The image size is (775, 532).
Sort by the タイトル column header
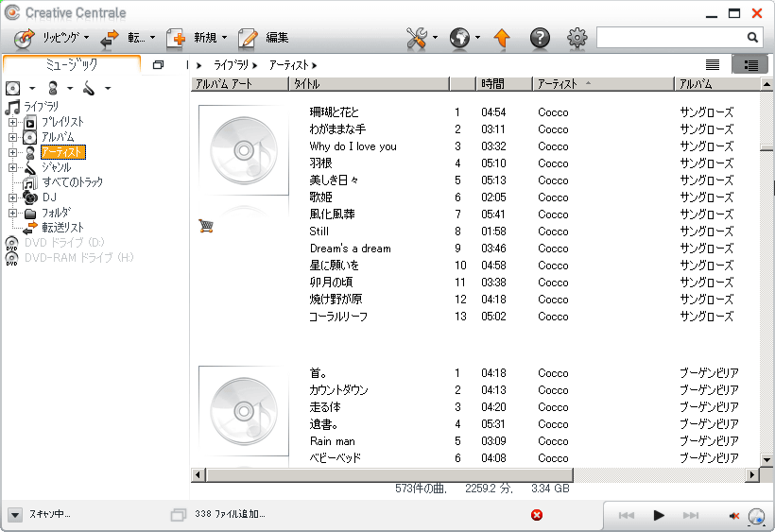(x=369, y=84)
